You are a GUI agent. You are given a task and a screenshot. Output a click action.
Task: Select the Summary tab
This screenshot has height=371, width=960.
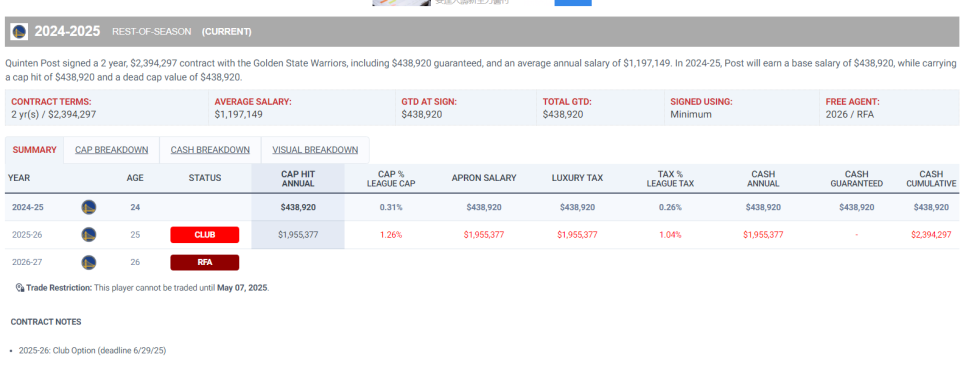point(34,150)
